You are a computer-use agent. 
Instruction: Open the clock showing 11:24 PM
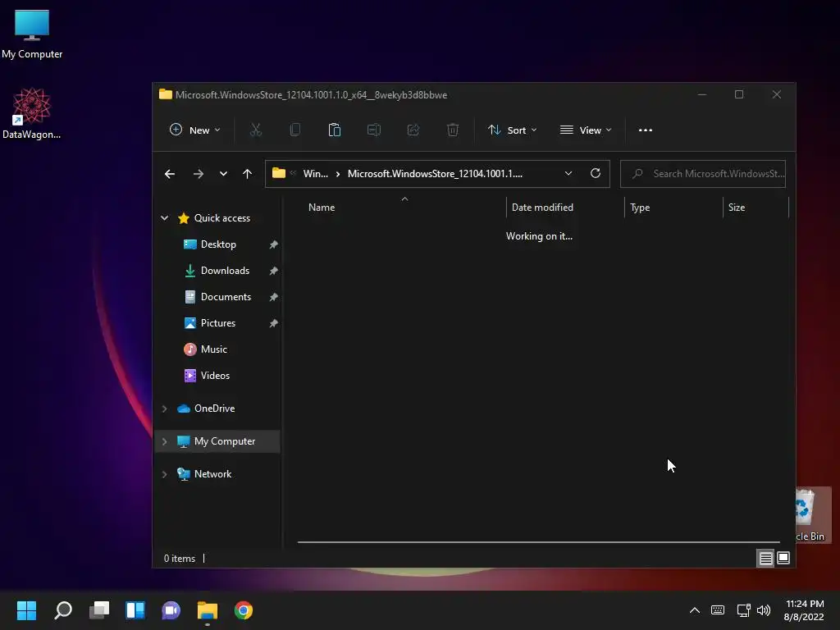click(804, 610)
